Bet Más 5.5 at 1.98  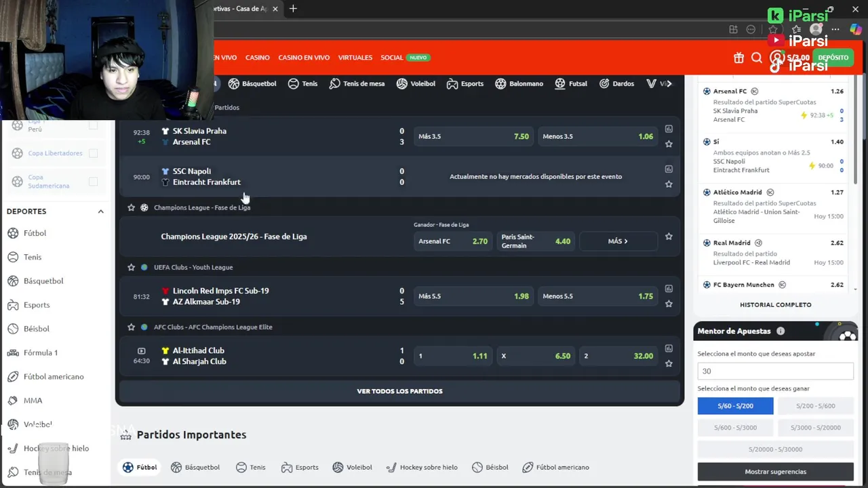click(x=473, y=296)
